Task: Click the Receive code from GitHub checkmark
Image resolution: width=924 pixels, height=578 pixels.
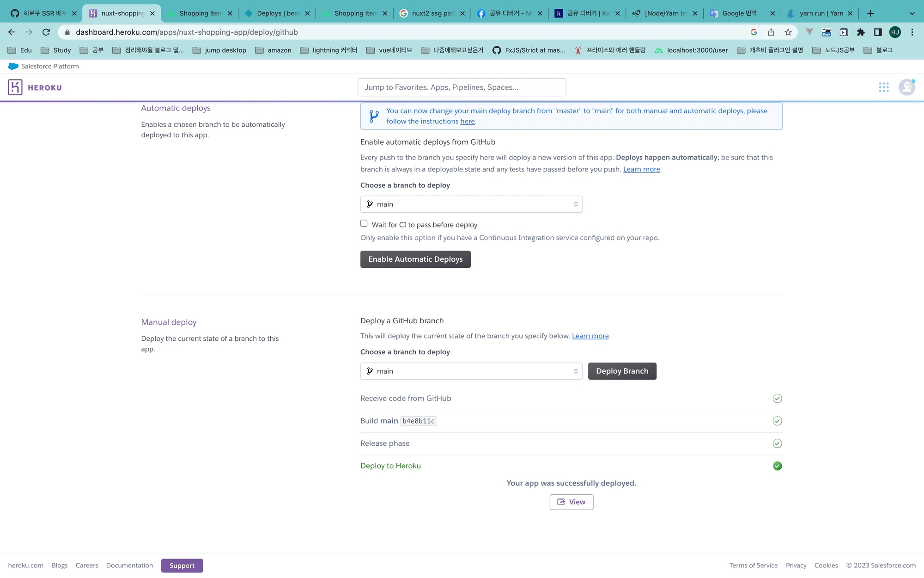Action: click(778, 399)
